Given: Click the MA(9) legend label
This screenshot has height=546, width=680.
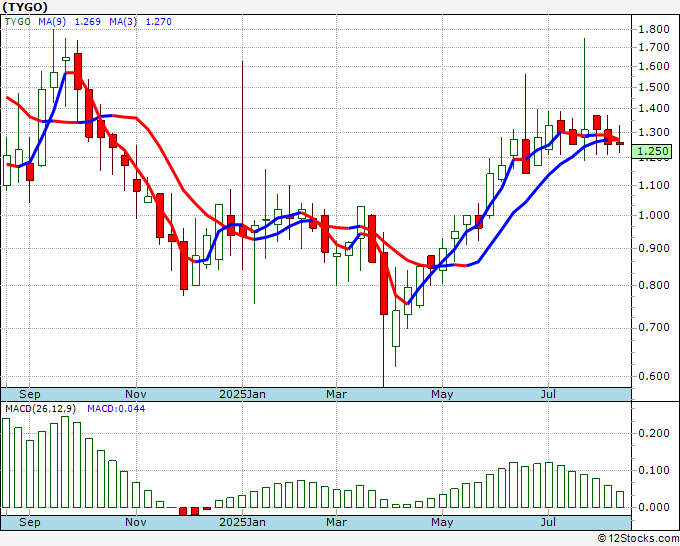Looking at the screenshot, I should point(52,21).
